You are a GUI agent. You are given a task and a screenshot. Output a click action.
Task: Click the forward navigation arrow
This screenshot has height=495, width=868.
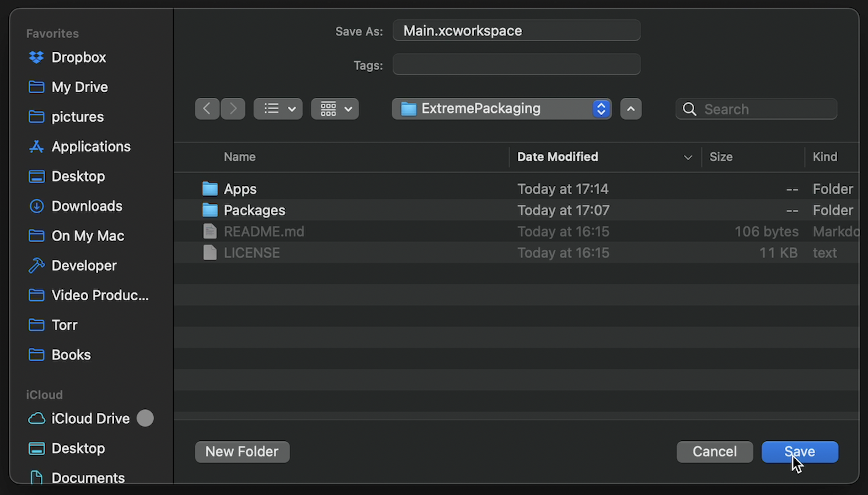[233, 109]
